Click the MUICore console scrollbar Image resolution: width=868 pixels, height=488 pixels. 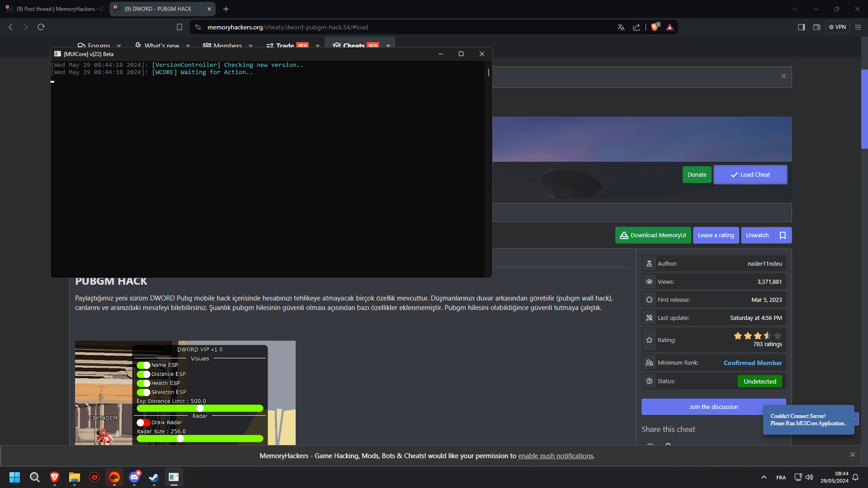coord(488,73)
